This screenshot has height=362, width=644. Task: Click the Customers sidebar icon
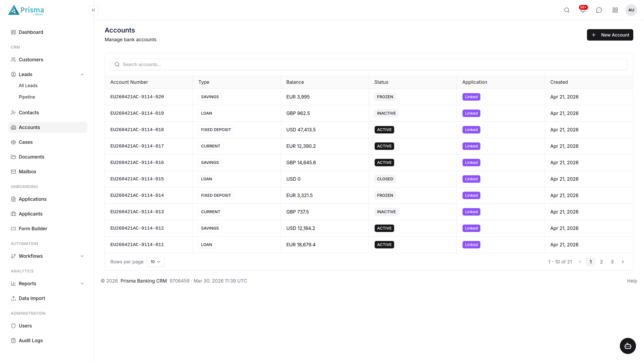[13, 60]
